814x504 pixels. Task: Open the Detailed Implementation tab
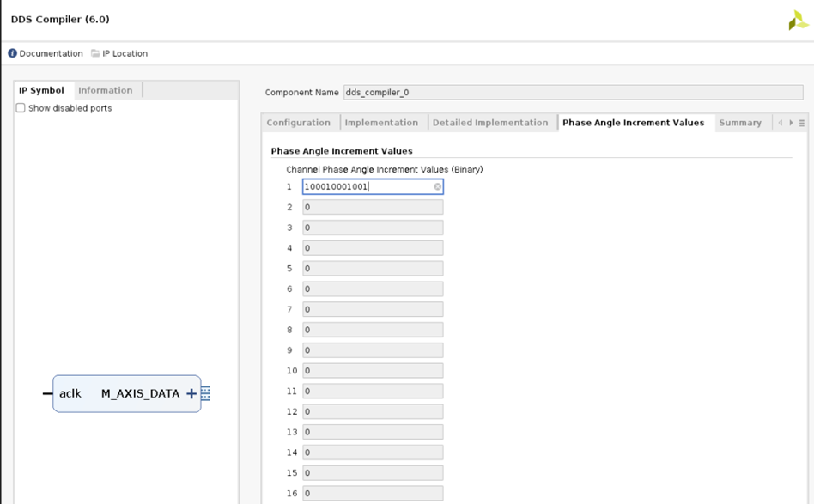point(491,122)
